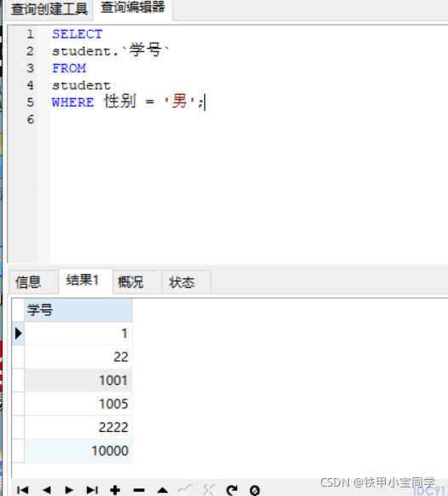The image size is (448, 496).
Task: Jump to last record icon
Action: [92, 490]
